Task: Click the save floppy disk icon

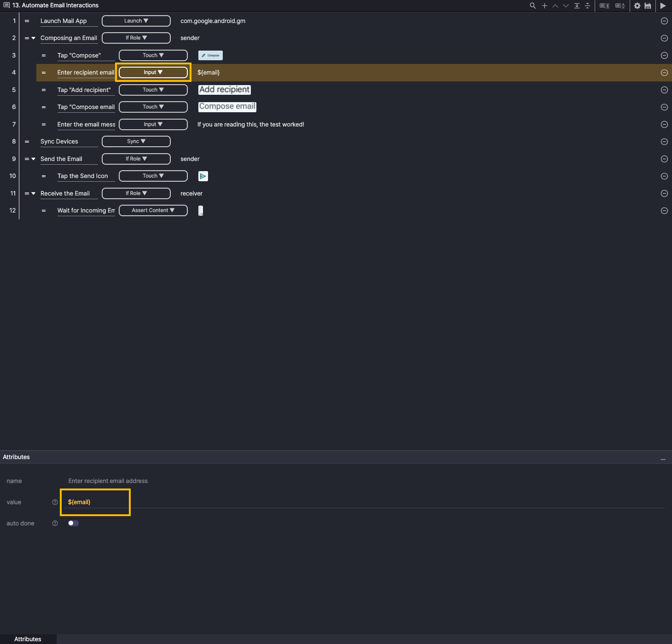Action: [x=648, y=6]
